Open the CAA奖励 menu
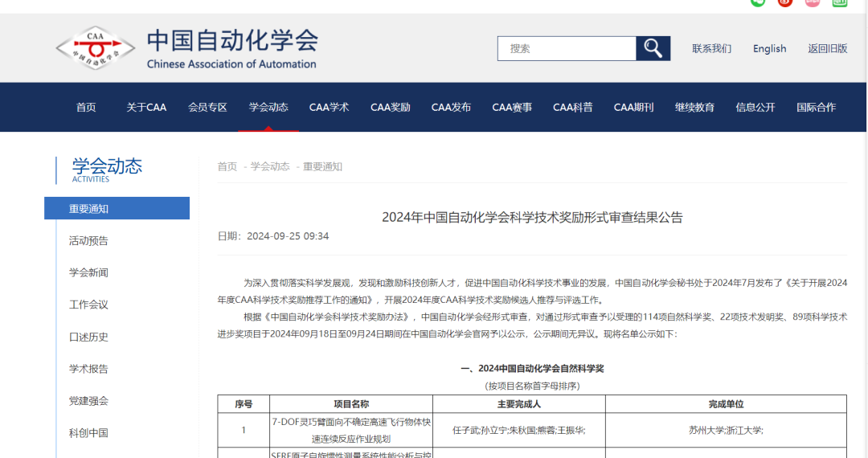The width and height of the screenshot is (868, 458). coord(391,108)
